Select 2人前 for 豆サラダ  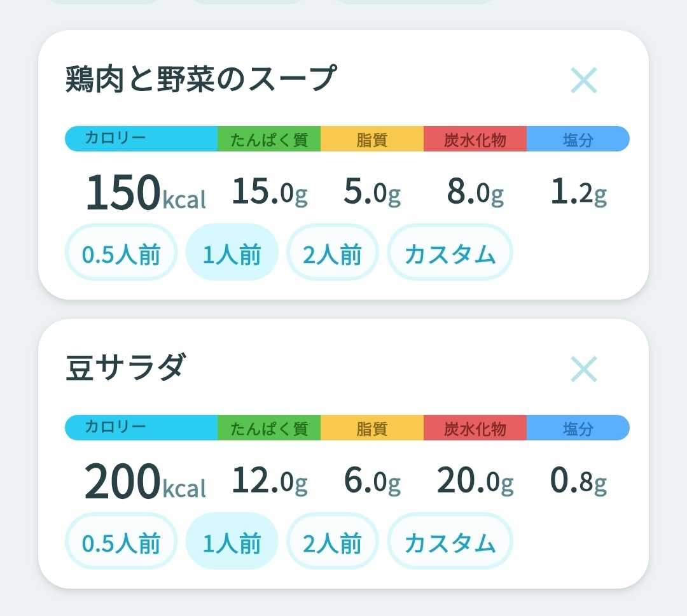pyautogui.click(x=332, y=542)
